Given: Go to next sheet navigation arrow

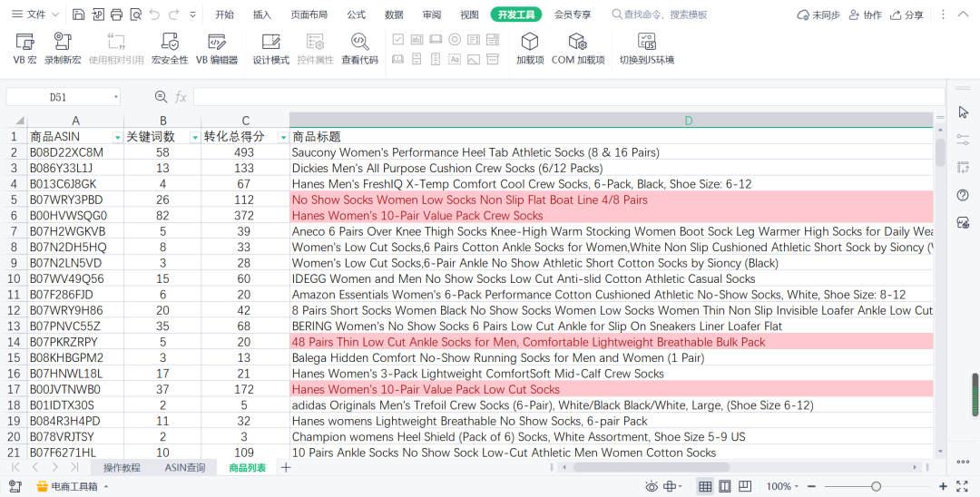Looking at the screenshot, I should (x=55, y=467).
